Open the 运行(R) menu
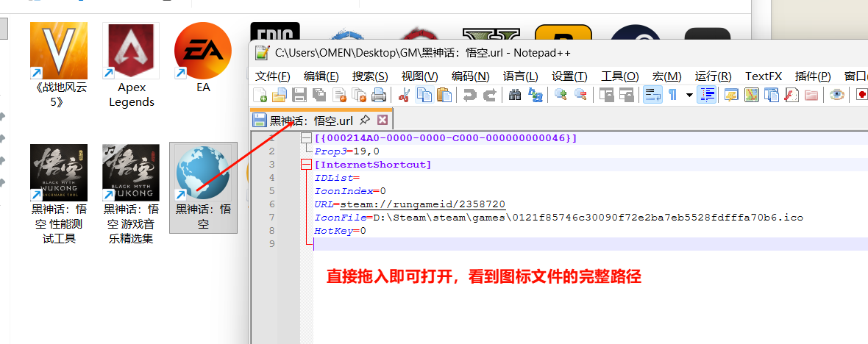The height and width of the screenshot is (344, 868). (x=713, y=76)
